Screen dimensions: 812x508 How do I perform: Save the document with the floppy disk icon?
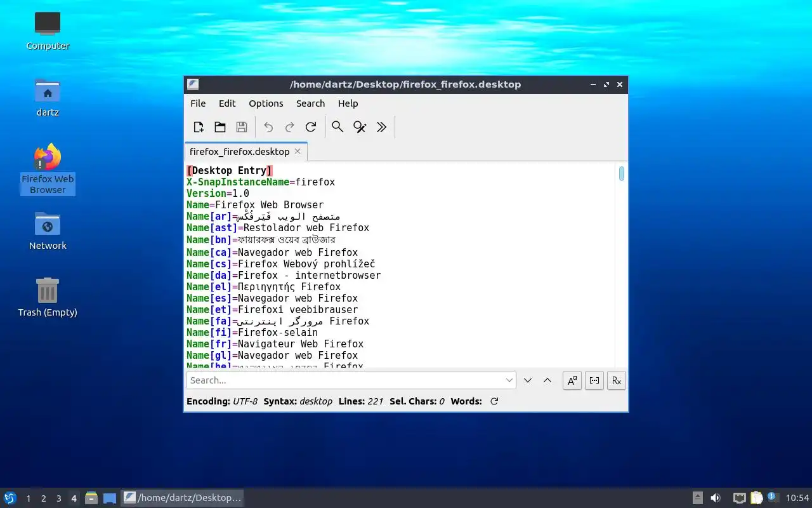(x=242, y=127)
